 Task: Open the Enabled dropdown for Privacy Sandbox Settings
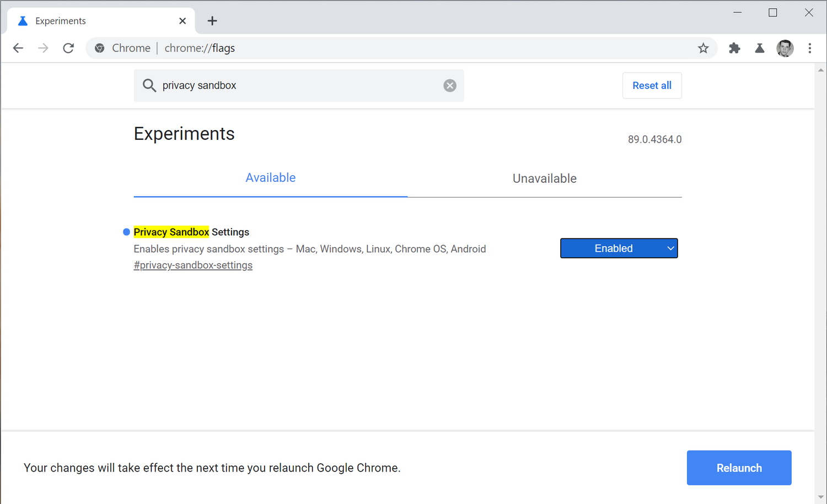(619, 248)
